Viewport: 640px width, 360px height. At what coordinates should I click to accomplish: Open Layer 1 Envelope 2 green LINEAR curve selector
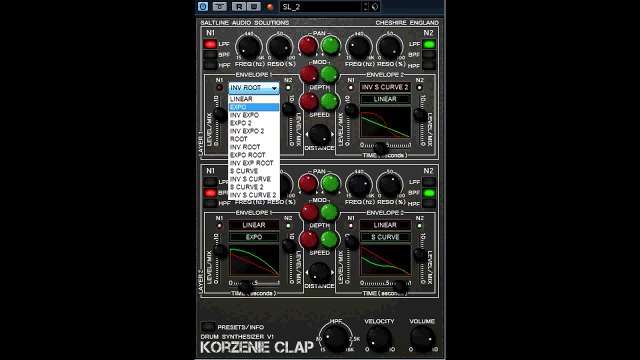click(385, 99)
